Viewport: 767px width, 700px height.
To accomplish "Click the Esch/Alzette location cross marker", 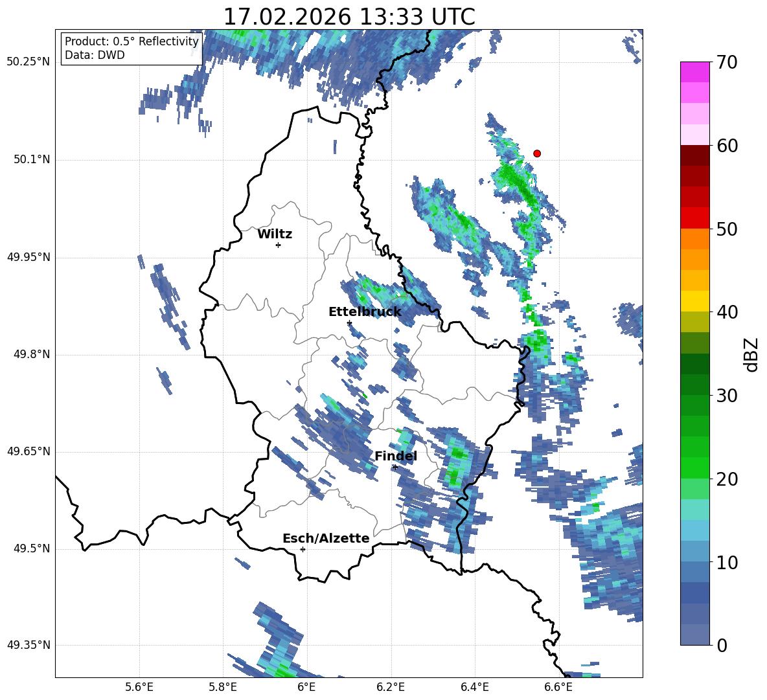I will point(303,549).
